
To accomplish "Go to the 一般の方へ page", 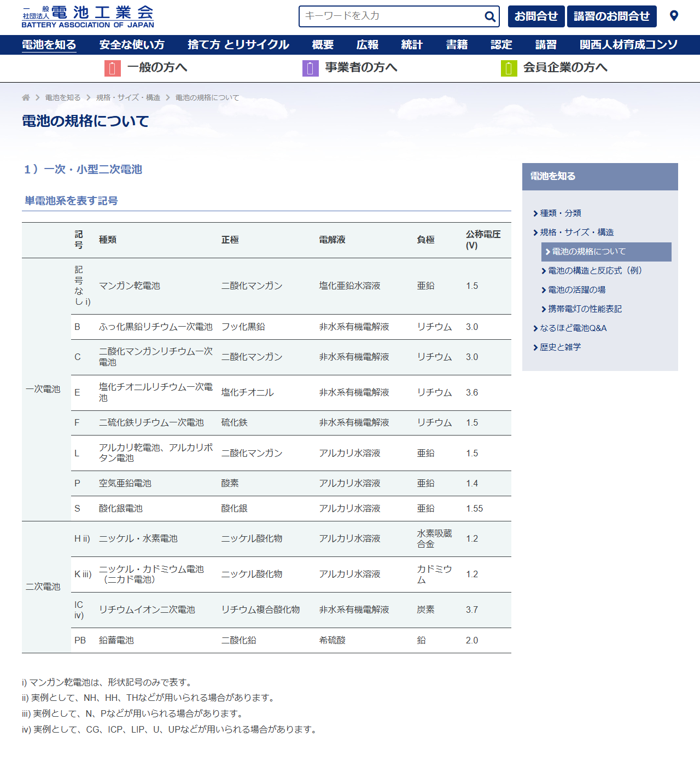I will coord(157,68).
